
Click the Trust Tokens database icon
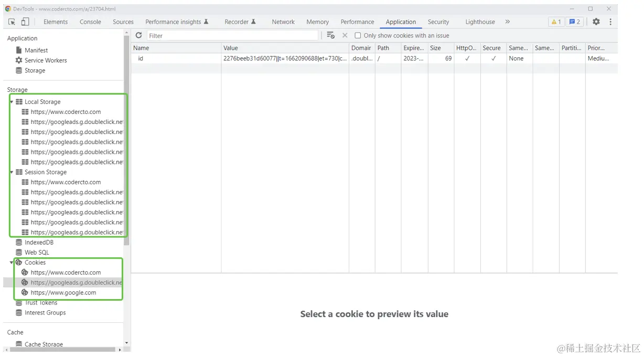pos(19,302)
